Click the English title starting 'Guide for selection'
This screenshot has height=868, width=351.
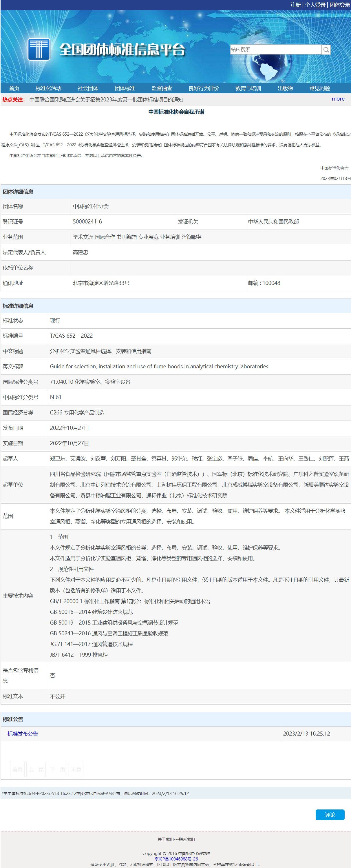point(159,366)
